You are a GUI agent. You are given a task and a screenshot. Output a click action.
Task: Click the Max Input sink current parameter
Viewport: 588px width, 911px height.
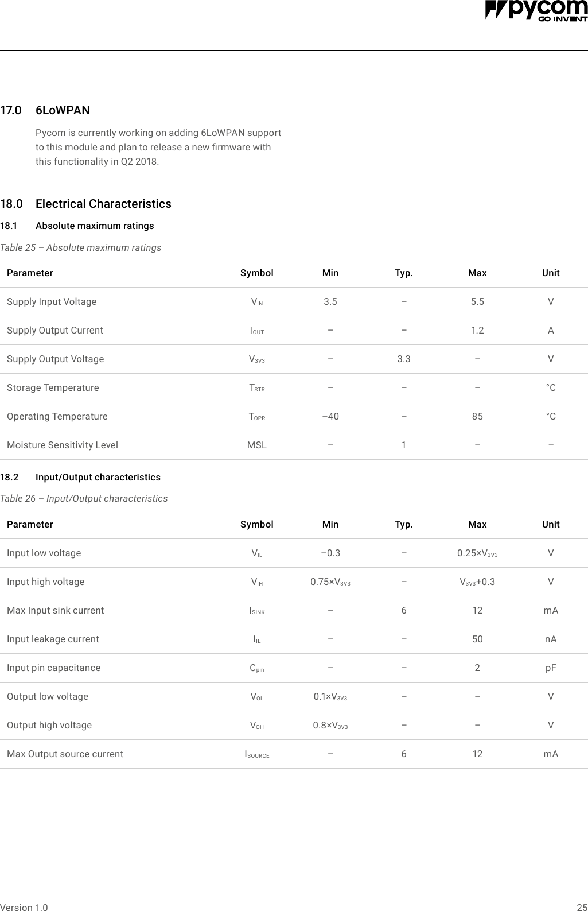(x=56, y=610)
